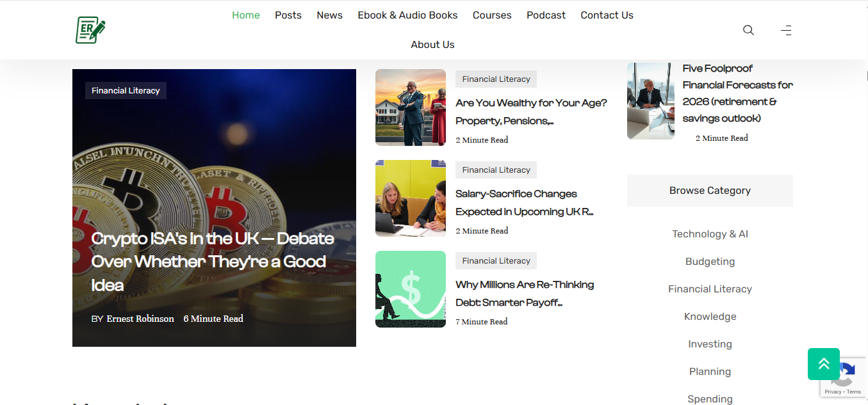Open the green dollar-sign debt article thumbnail
868x405 pixels.
click(410, 289)
